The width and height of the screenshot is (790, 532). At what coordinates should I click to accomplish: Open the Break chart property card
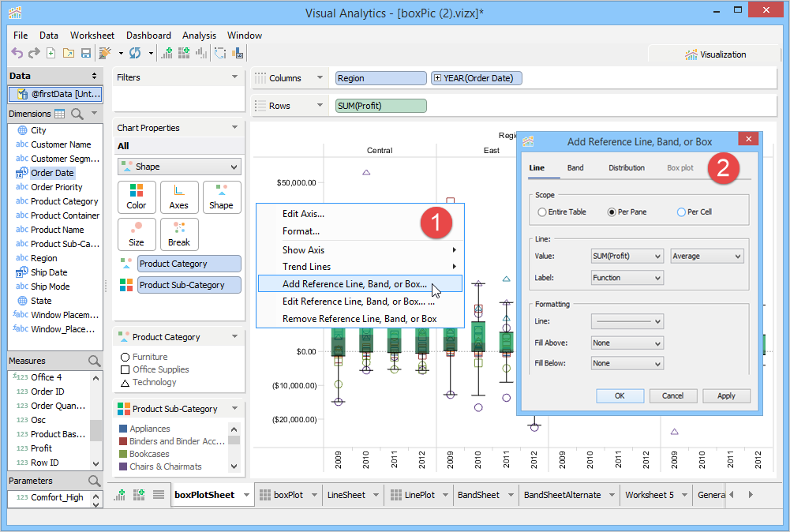coord(179,234)
